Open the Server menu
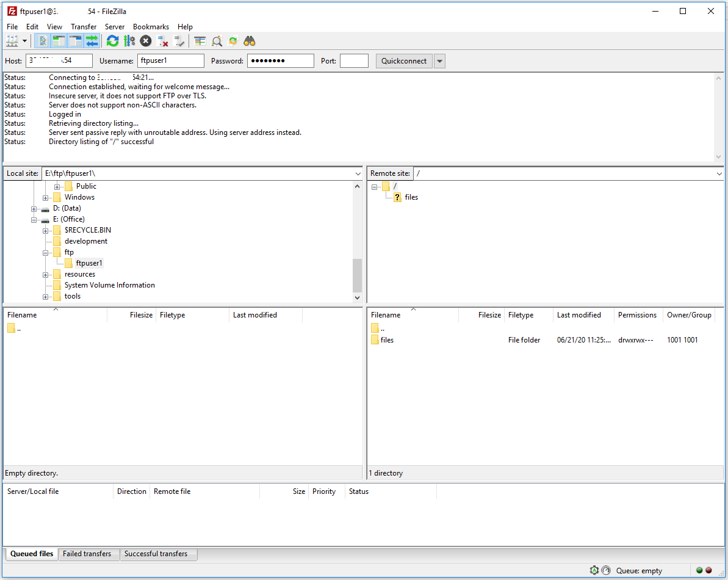728x580 pixels. (115, 26)
